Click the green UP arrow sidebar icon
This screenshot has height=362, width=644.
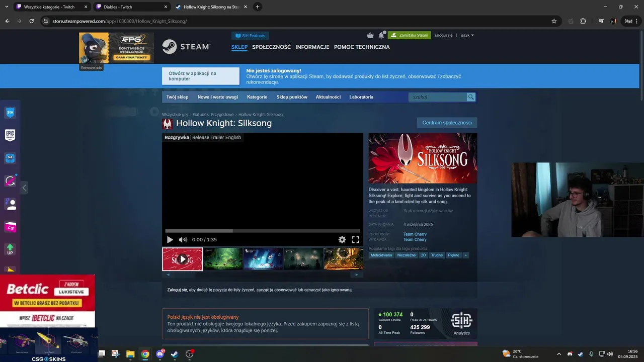pyautogui.click(x=10, y=249)
